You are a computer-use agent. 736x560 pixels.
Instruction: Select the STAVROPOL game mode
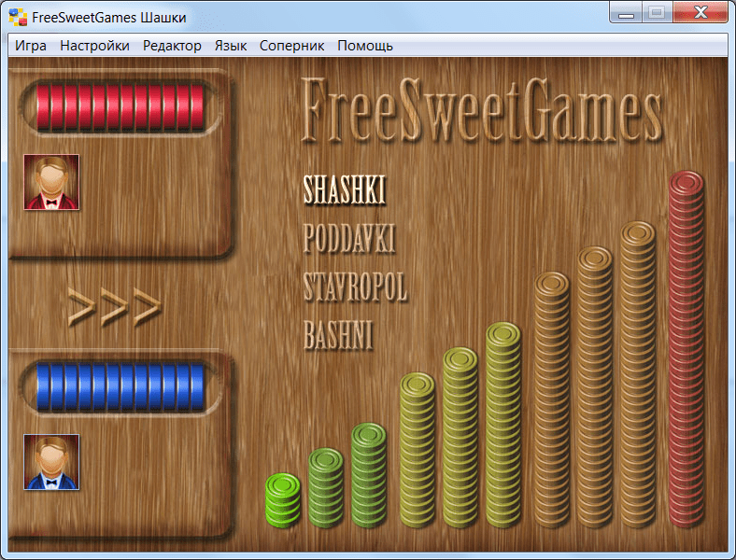pos(355,287)
